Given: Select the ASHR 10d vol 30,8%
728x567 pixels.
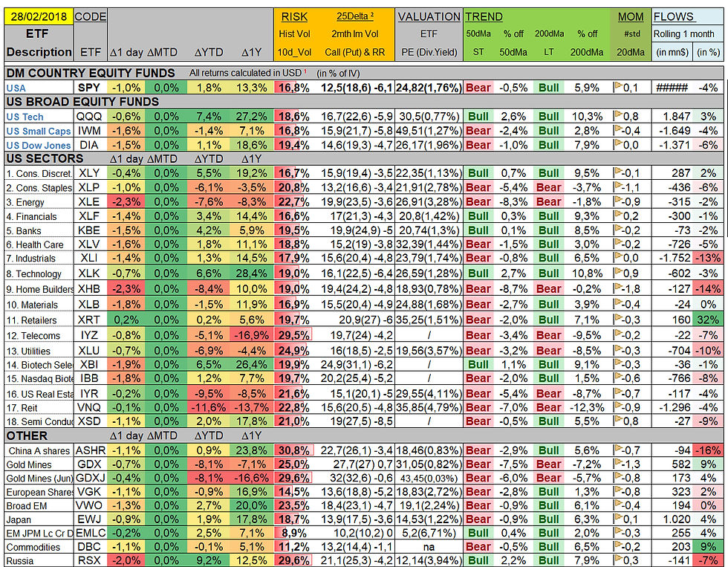Looking at the screenshot, I should tap(294, 450).
